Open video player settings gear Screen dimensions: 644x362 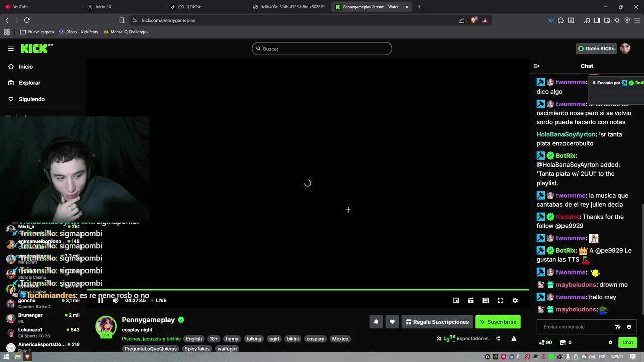pyautogui.click(x=515, y=300)
